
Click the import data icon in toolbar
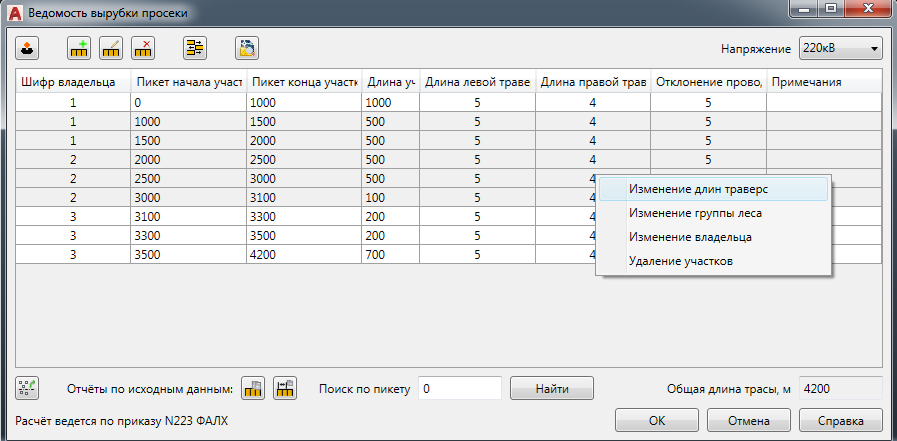tap(28, 48)
